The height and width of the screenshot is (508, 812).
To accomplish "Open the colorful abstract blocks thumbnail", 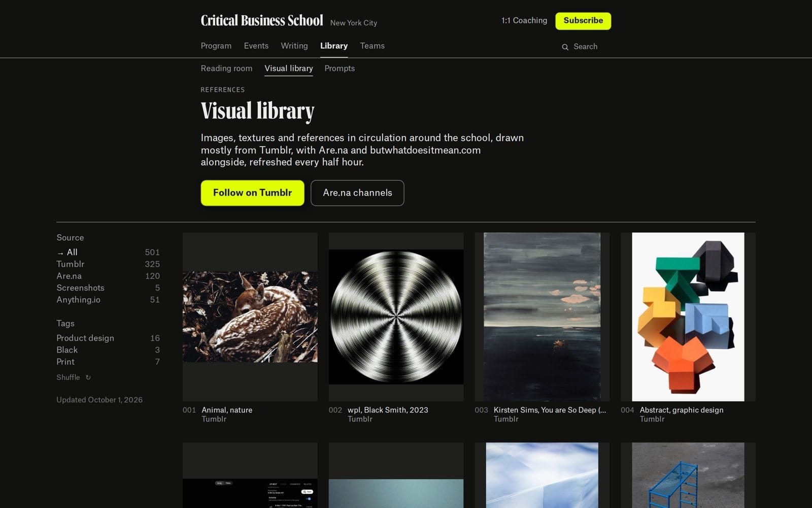I will coord(688,317).
